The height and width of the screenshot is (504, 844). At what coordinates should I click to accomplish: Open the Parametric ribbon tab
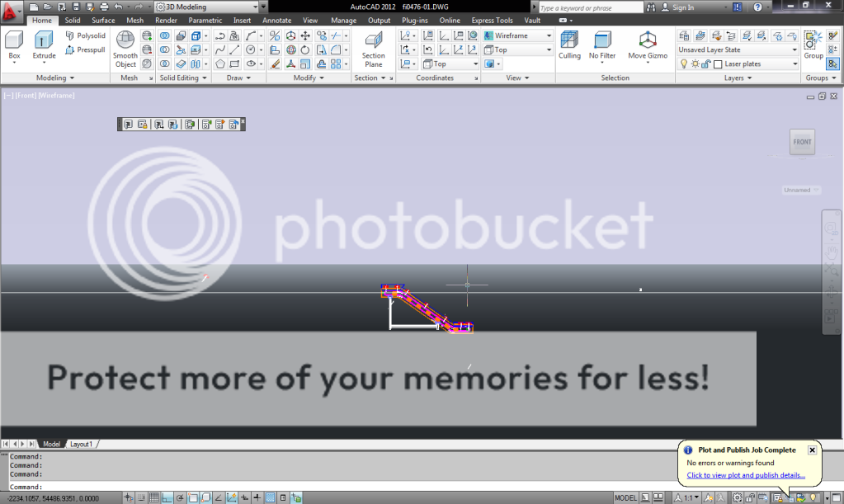205,20
